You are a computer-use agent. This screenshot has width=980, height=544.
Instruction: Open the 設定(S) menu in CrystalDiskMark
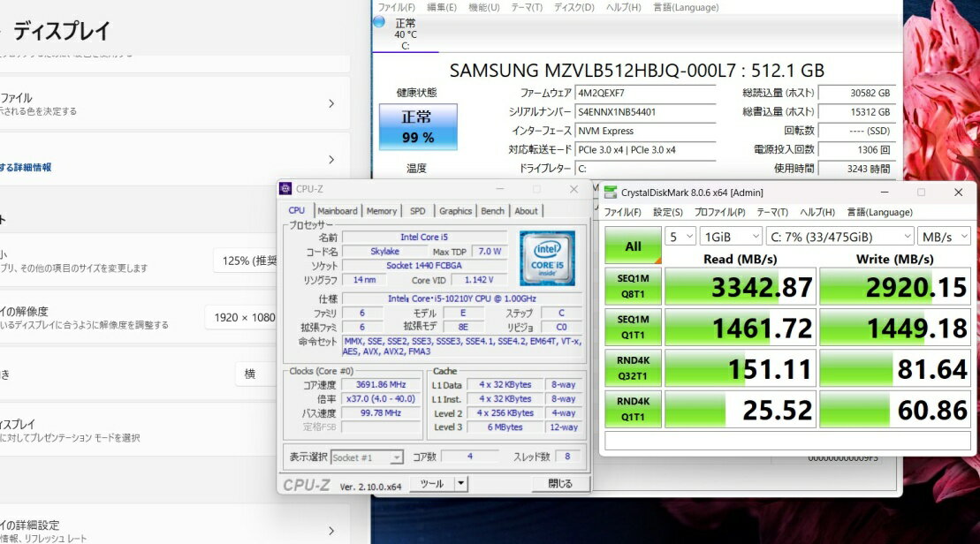click(x=668, y=212)
